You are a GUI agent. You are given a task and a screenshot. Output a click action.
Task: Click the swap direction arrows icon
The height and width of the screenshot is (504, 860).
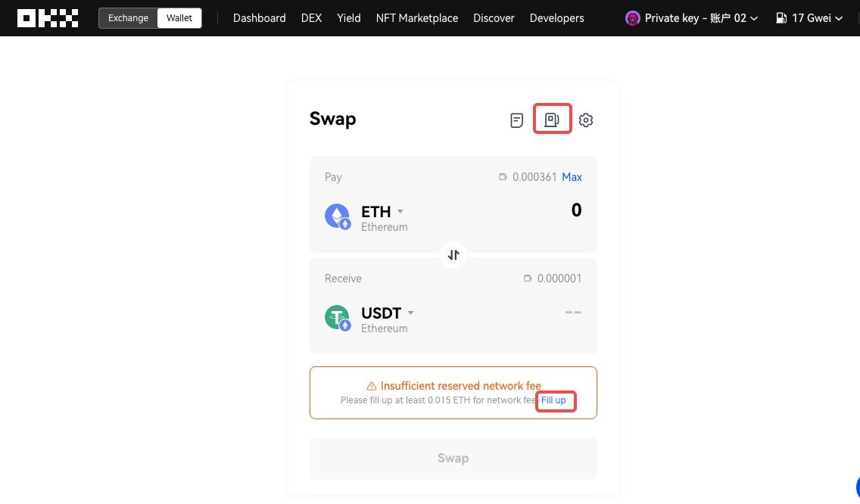(x=453, y=255)
